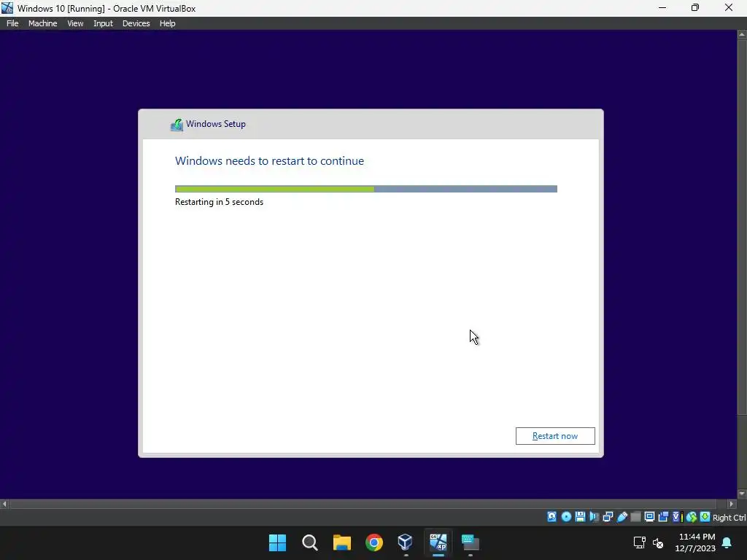Click the vertical scrollbar down arrow
This screenshot has width=747, height=560.
(742, 494)
